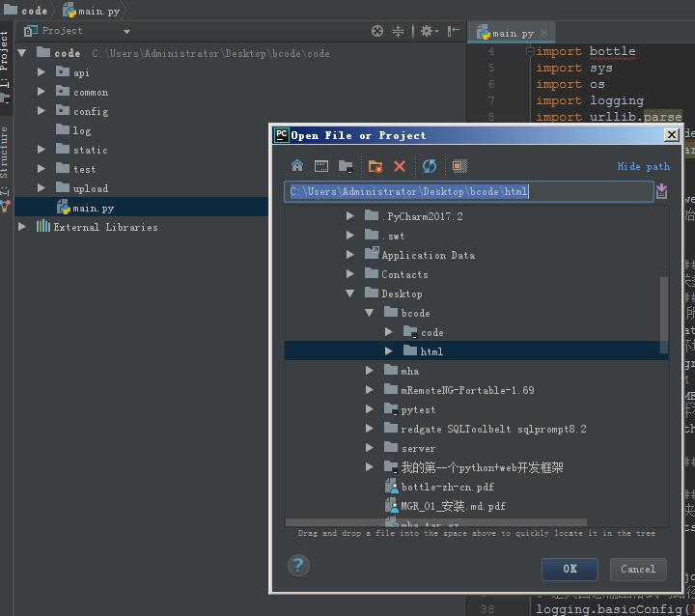Expand the test folder in Project tree
695x616 pixels.
[x=42, y=169]
